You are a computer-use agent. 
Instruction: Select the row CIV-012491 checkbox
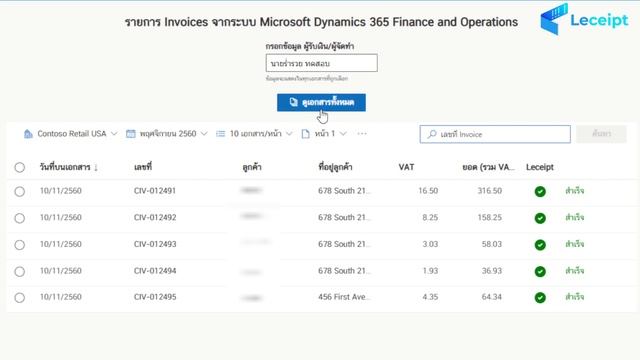(20, 191)
